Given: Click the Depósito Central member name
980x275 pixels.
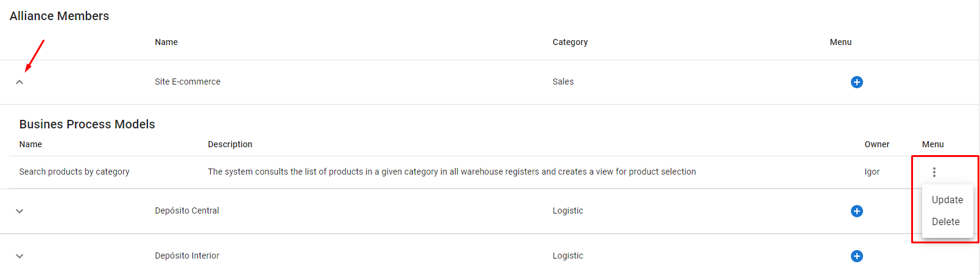Looking at the screenshot, I should (187, 211).
